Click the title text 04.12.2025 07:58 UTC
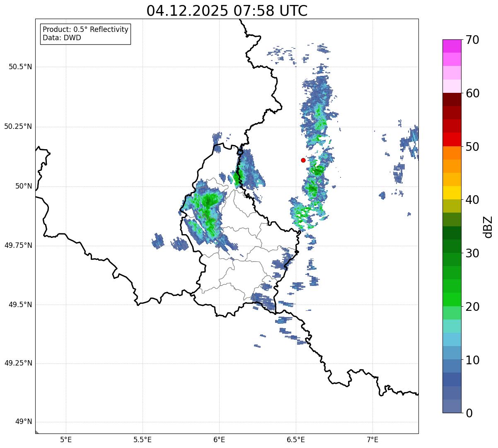Screen dimensions: 498x448 pos(227,10)
